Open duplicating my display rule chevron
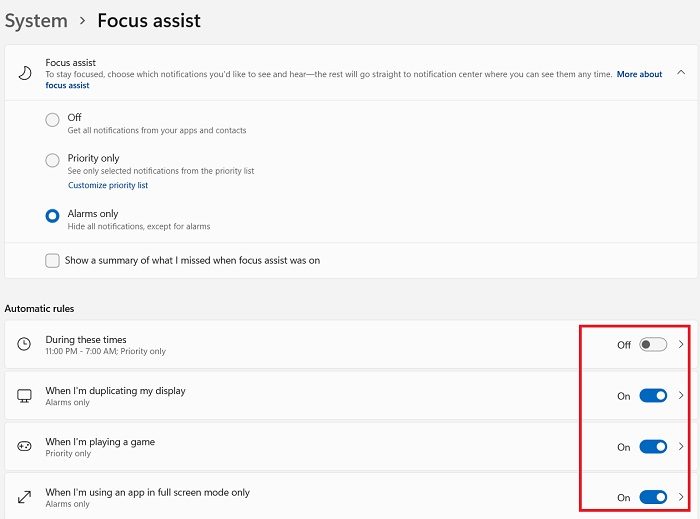Screen dimensions: 700x519 pyautogui.click(x=681, y=395)
